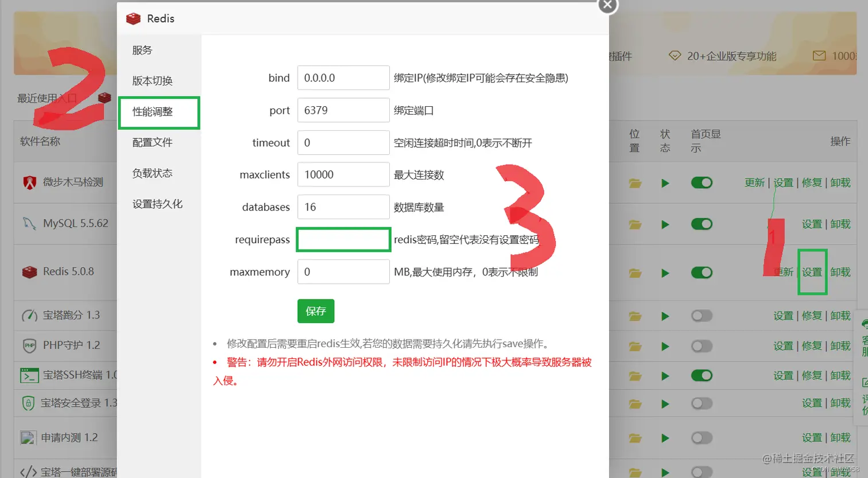Click the status play icon for 宝塔SSH终端

click(665, 376)
